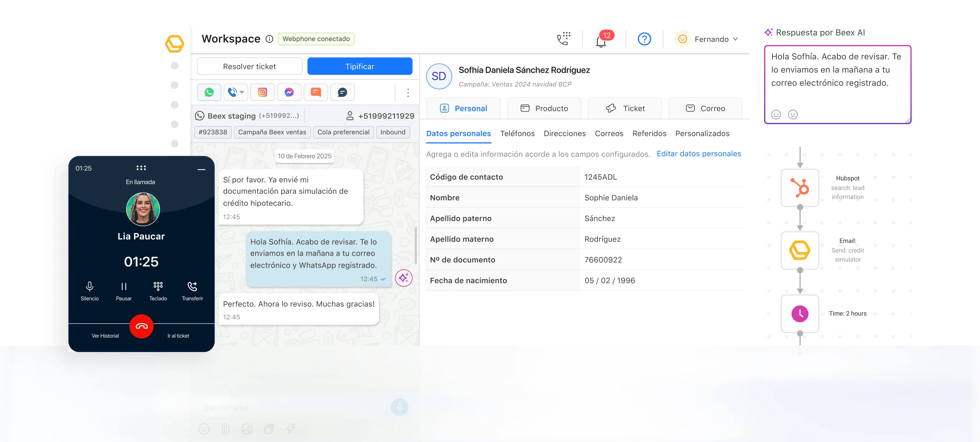Select the Instagram channel icon
Viewport: 980px width, 442px height.
coord(262,92)
